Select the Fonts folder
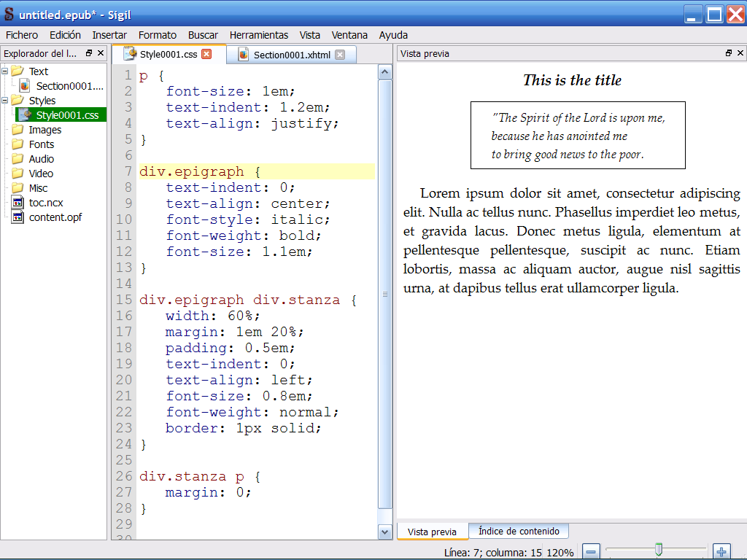Image resolution: width=747 pixels, height=560 pixels. (42, 144)
